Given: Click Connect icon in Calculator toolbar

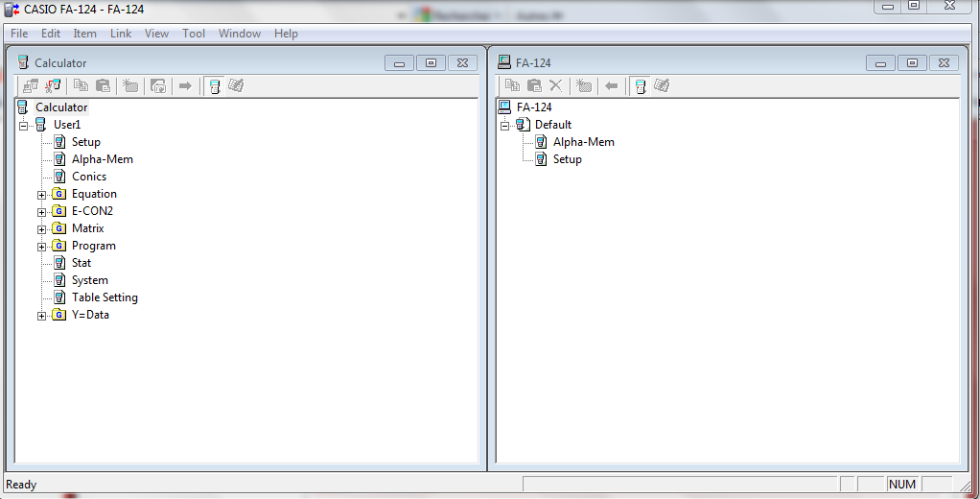Looking at the screenshot, I should (30, 85).
